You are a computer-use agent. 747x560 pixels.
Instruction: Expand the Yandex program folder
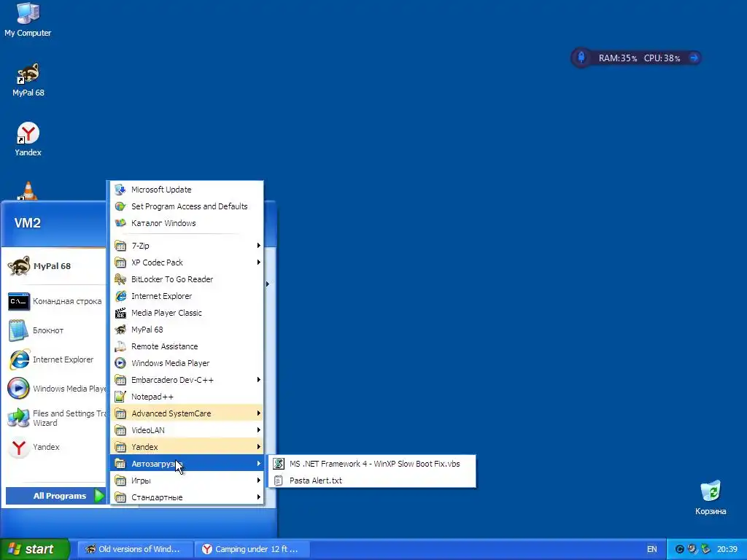coord(187,447)
